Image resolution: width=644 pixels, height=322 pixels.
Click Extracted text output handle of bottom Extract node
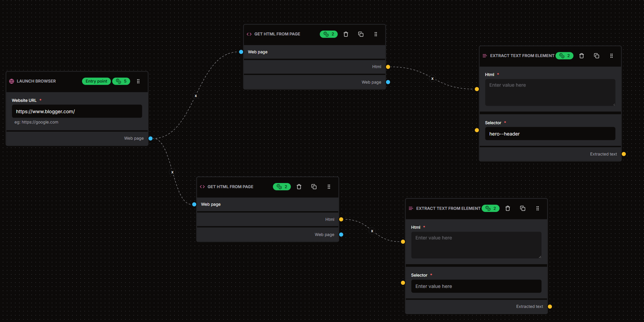coord(550,307)
